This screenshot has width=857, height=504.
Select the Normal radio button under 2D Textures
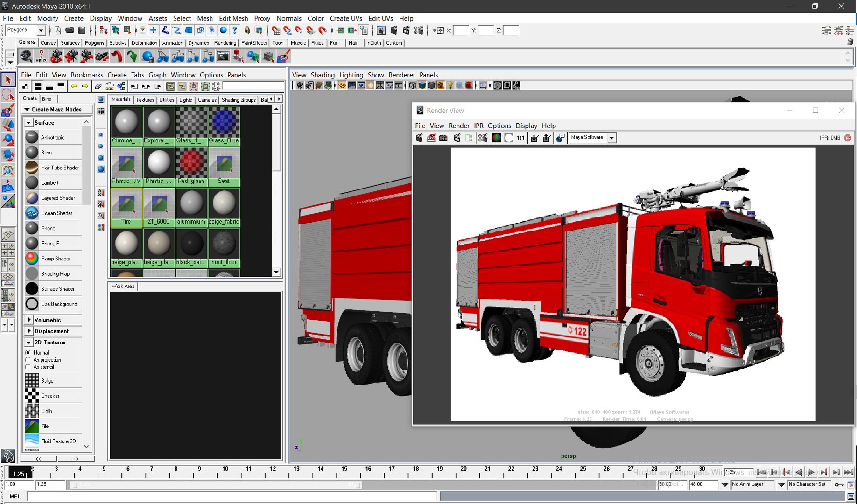click(28, 353)
